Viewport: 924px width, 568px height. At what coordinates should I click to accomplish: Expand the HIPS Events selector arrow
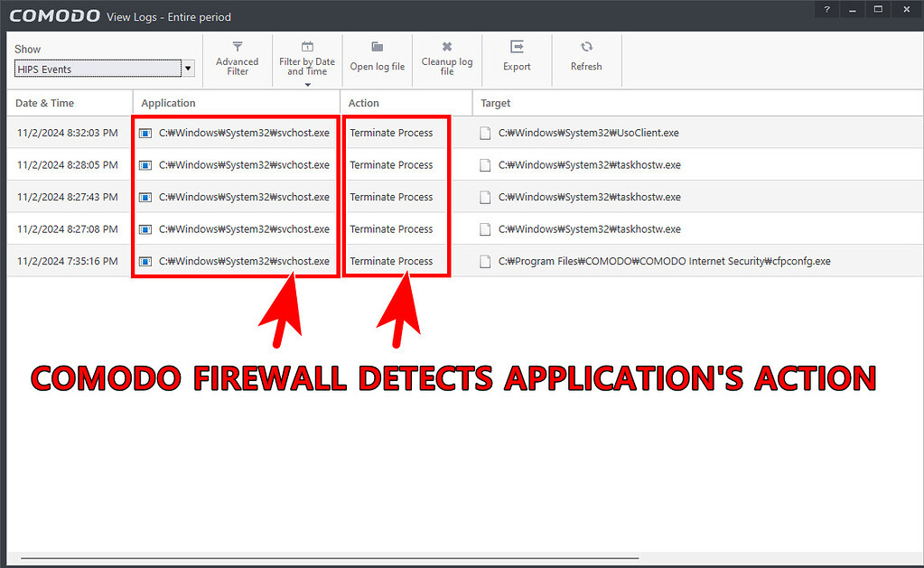tap(187, 68)
